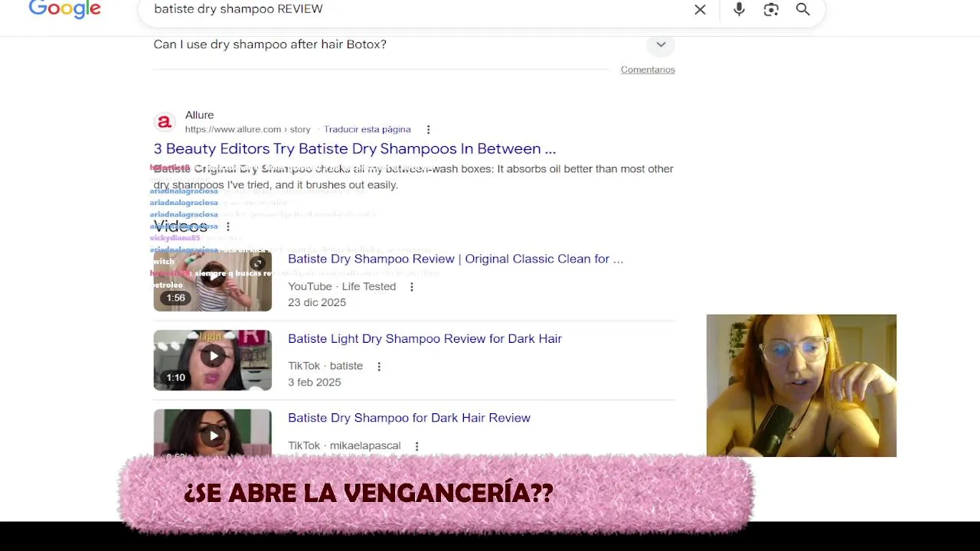Open the allure.com story URL

point(247,129)
